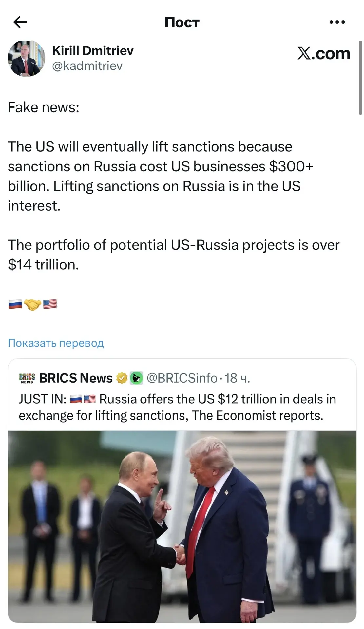Open the @kadmitriev handle
Image resolution: width=364 pixels, height=629 pixels.
click(87, 66)
